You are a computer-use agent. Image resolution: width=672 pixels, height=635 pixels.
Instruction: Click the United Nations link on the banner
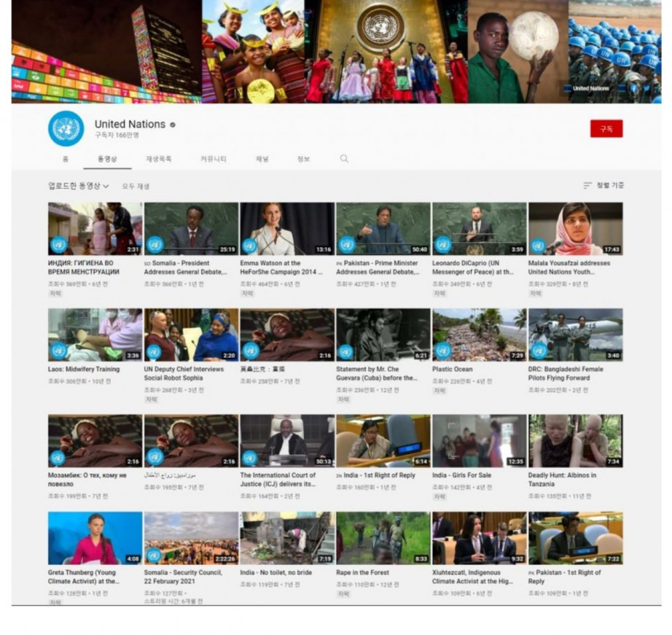591,88
